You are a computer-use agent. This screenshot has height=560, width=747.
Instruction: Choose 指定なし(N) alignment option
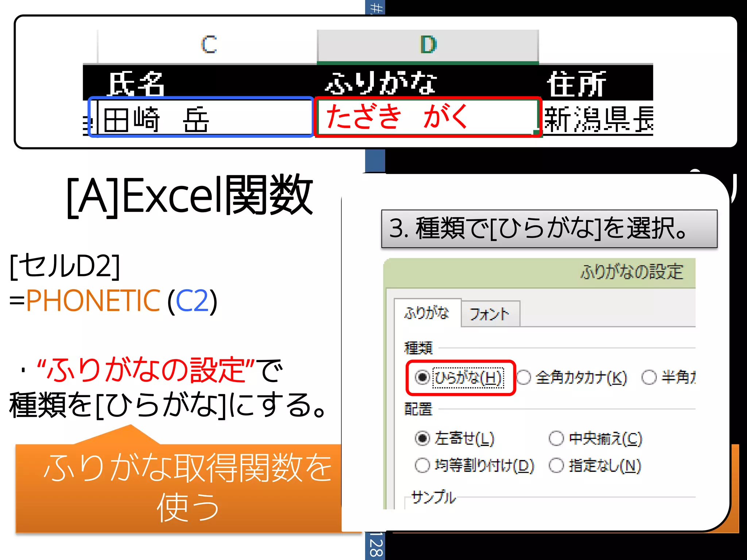pos(595,466)
